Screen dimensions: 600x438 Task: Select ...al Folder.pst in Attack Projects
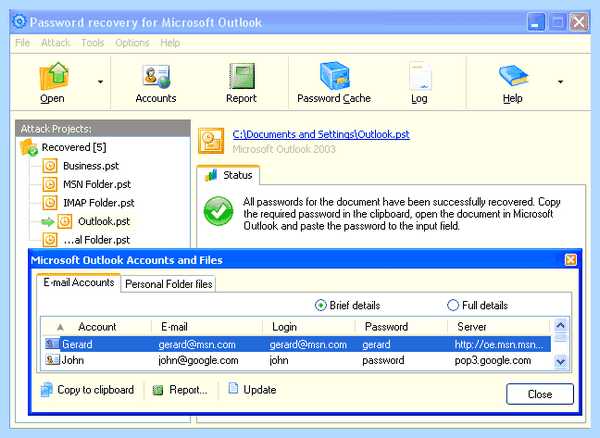pos(97,240)
